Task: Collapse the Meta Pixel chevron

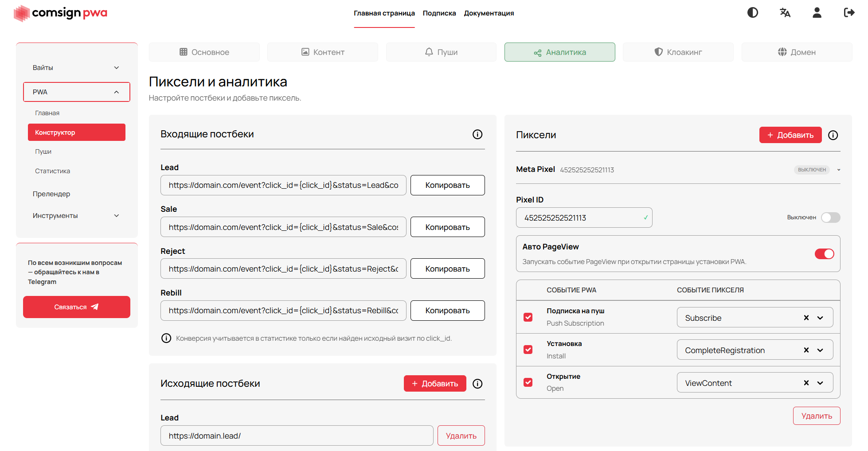Action: (x=838, y=170)
